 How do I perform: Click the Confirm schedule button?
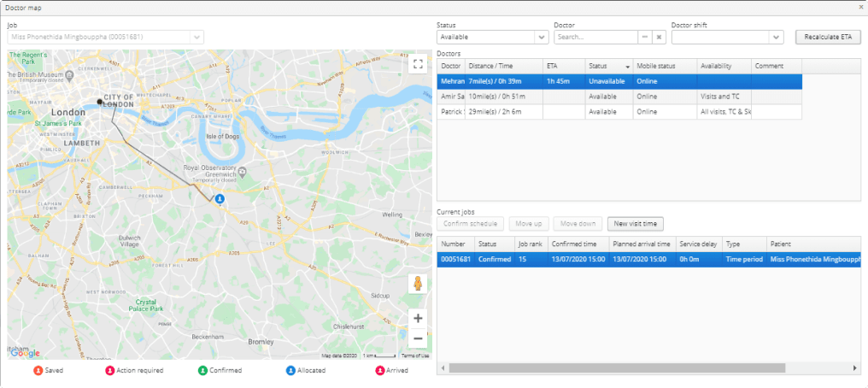tap(471, 224)
